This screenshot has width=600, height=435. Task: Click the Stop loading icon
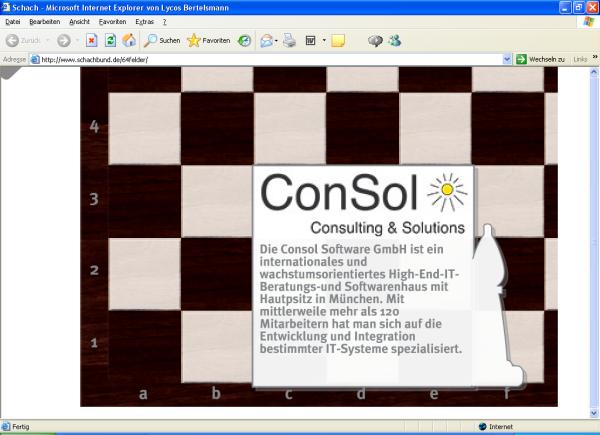pos(91,41)
